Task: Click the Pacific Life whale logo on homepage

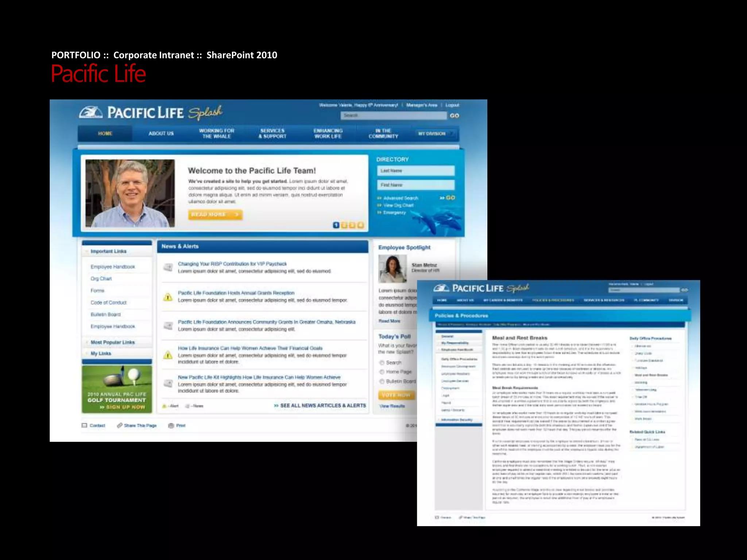Action: pos(91,112)
